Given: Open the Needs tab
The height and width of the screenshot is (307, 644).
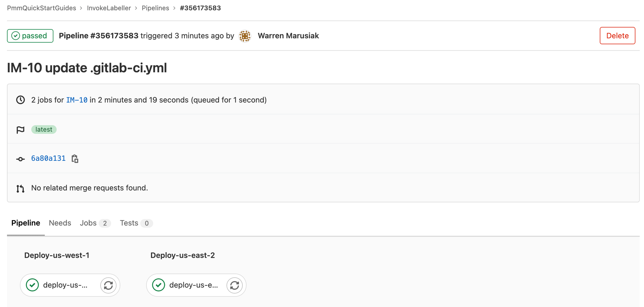Looking at the screenshot, I should tap(60, 223).
